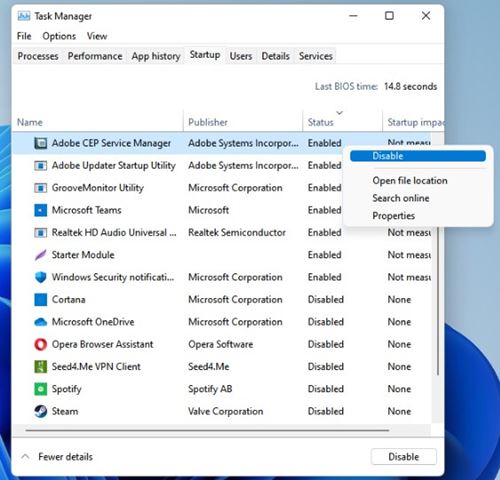This screenshot has width=500, height=480.
Task: Click the Opera Browser Assistant icon
Action: 41,344
